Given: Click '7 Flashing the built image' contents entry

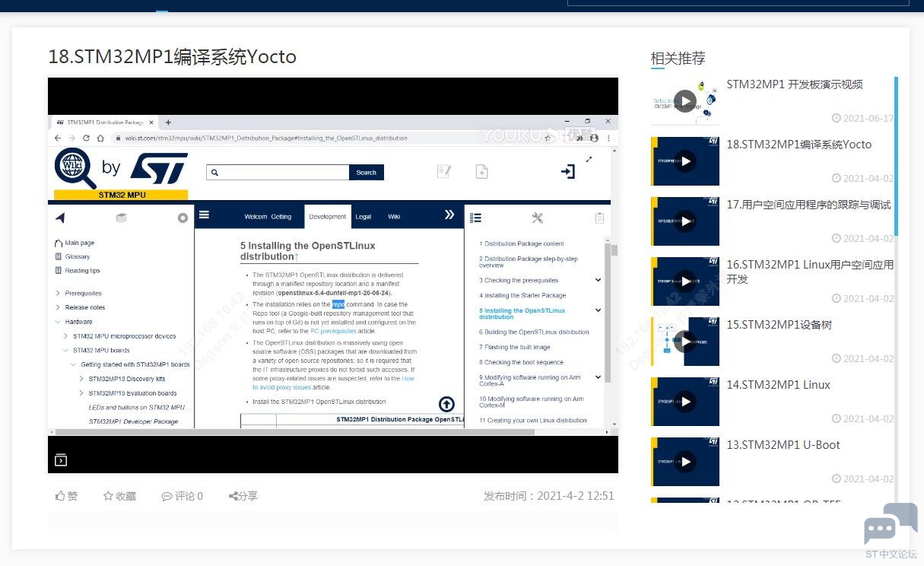Looking at the screenshot, I should point(514,347).
